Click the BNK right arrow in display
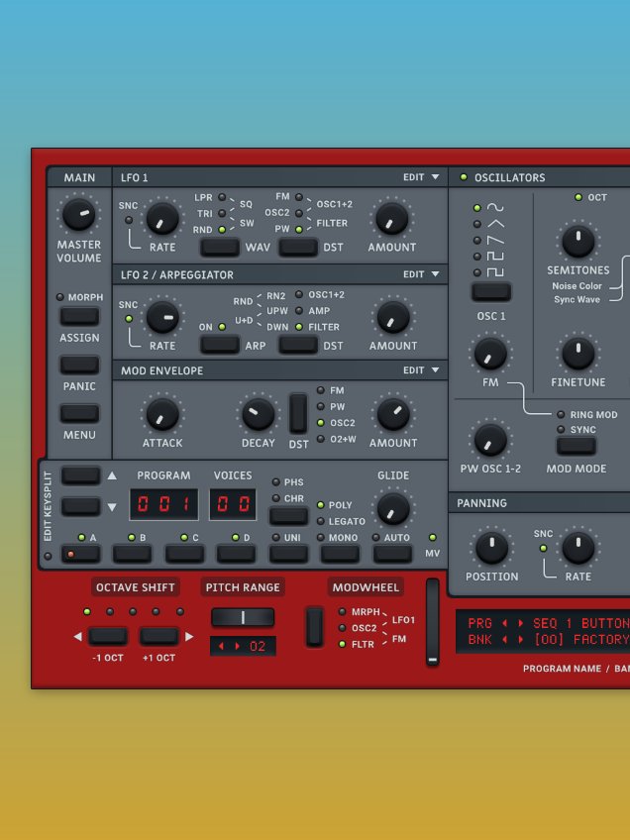 pos(520,640)
